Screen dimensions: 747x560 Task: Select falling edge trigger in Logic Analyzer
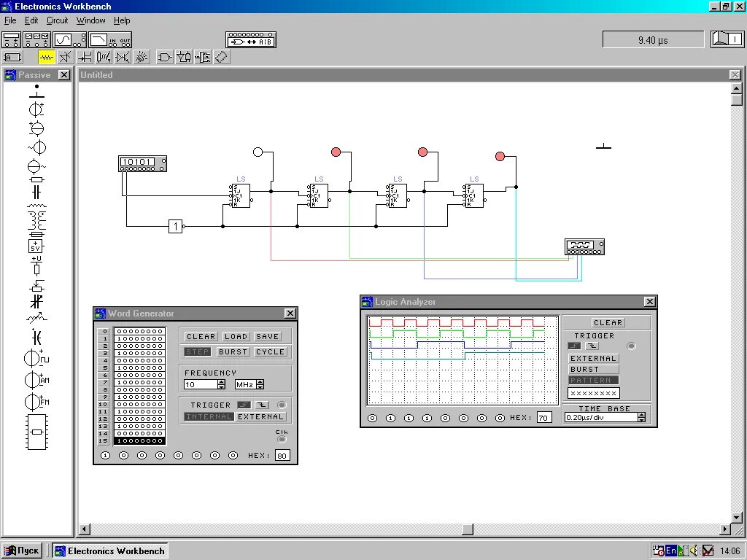[x=592, y=346]
